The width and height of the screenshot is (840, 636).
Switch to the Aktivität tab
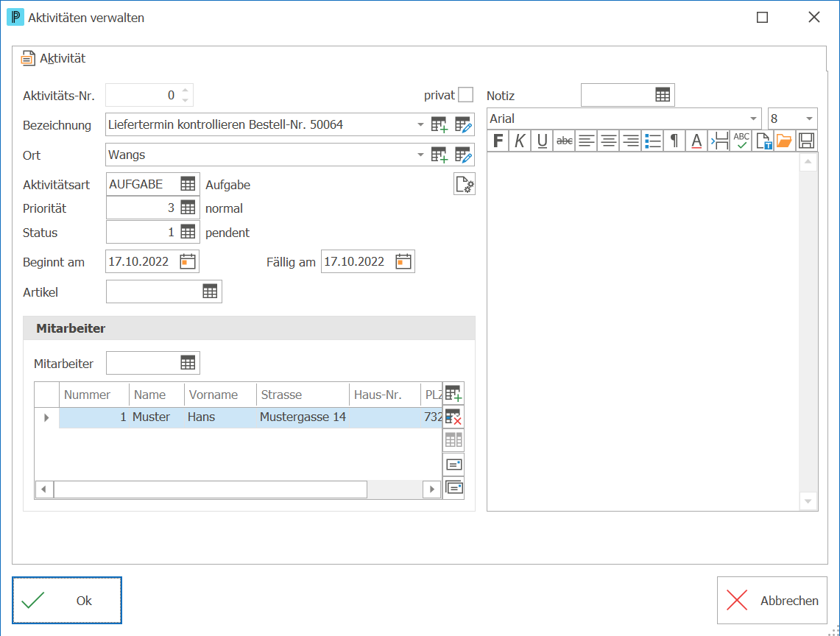pos(54,58)
